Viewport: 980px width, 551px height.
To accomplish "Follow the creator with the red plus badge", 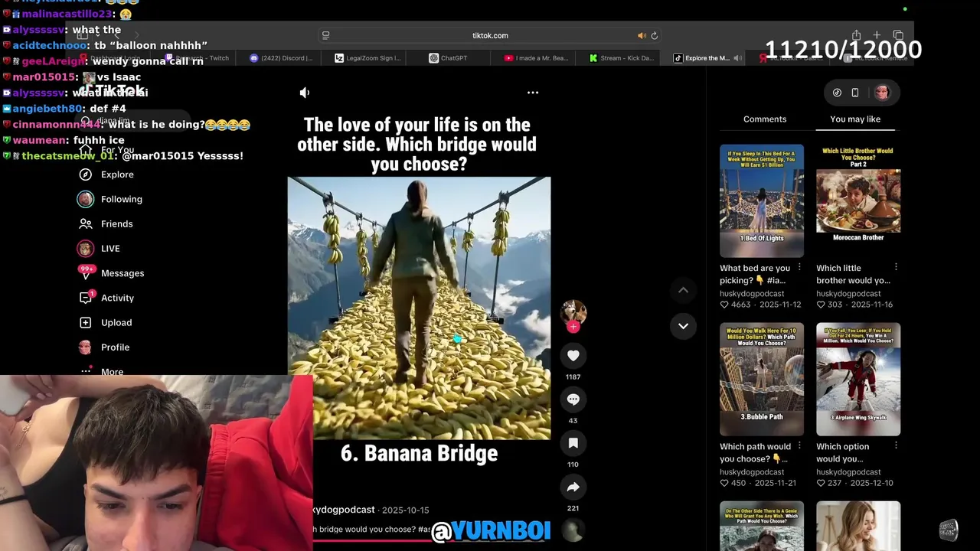I will pyautogui.click(x=573, y=327).
